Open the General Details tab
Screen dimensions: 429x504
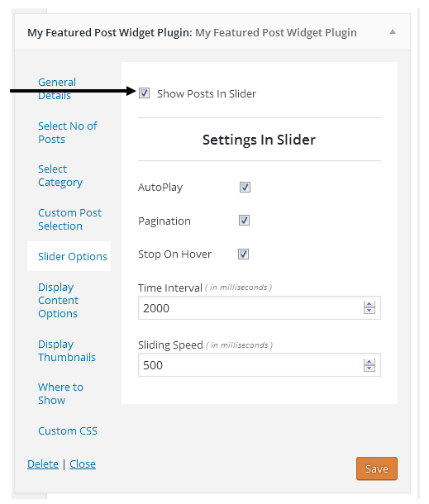57,88
